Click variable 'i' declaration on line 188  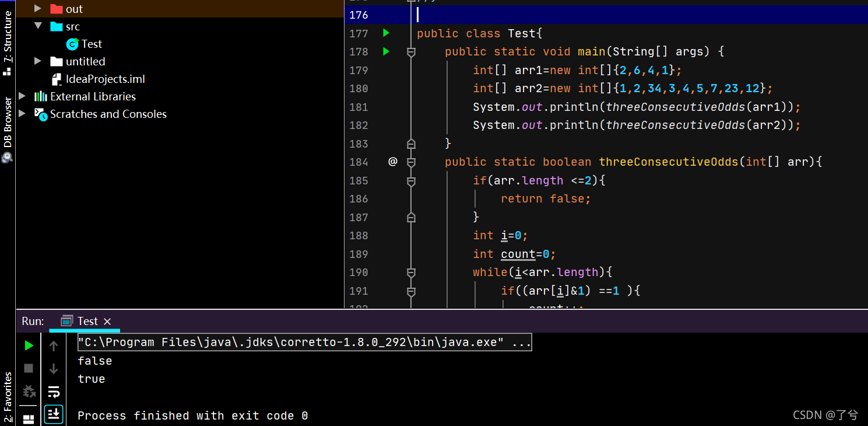[x=504, y=235]
